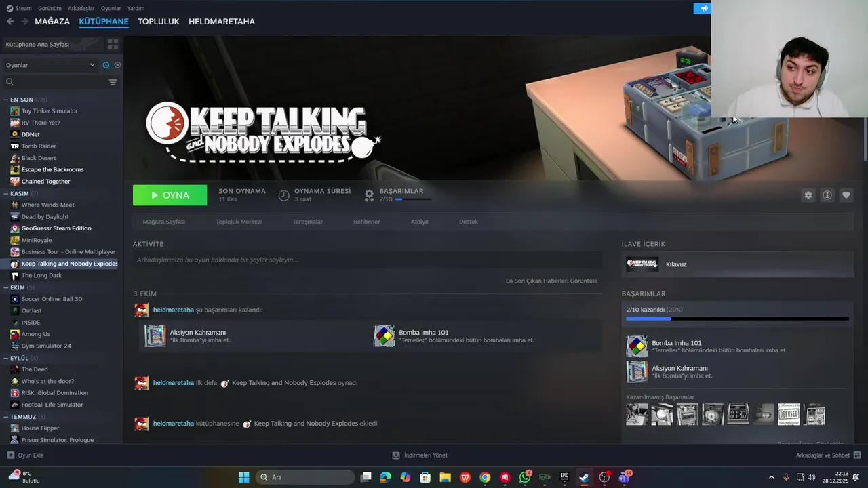Click the forward navigation arrow

pyautogui.click(x=24, y=22)
